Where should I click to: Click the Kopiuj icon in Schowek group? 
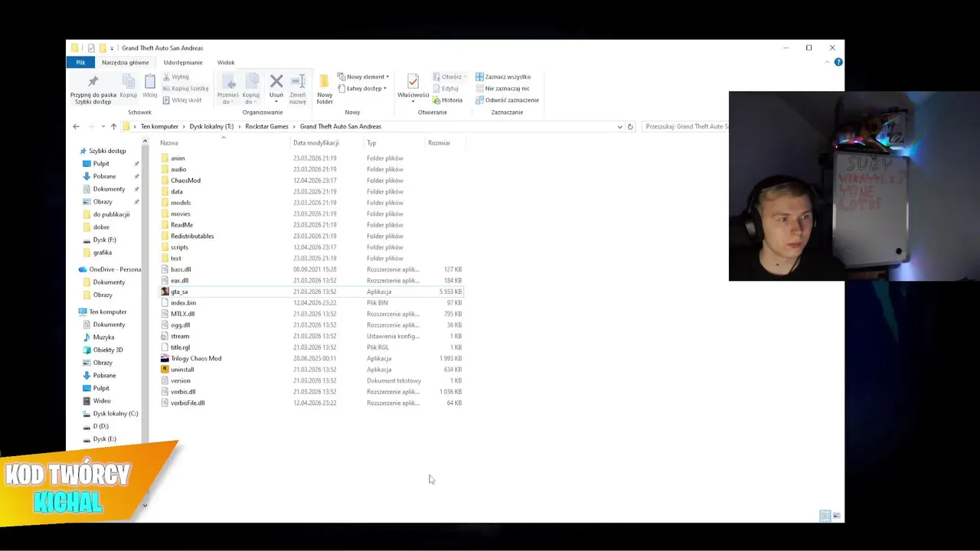tap(128, 82)
